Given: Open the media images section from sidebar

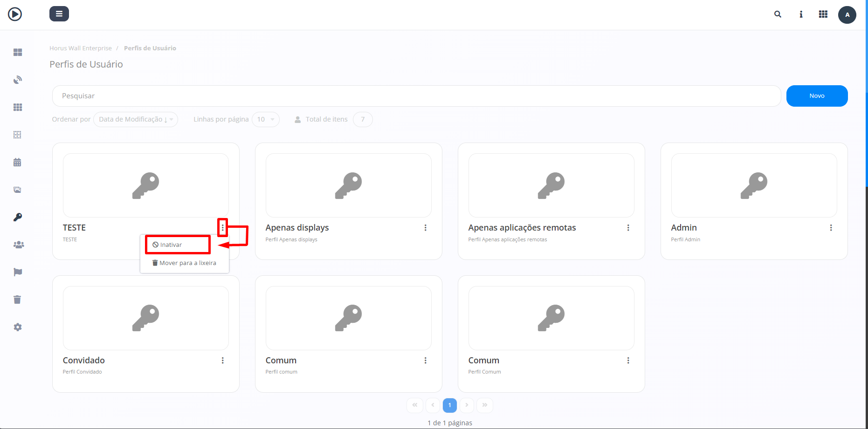Looking at the screenshot, I should pyautogui.click(x=18, y=190).
